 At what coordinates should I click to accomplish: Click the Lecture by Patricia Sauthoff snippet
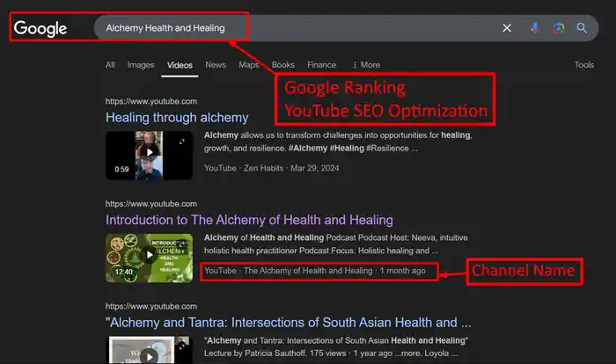click(336, 346)
